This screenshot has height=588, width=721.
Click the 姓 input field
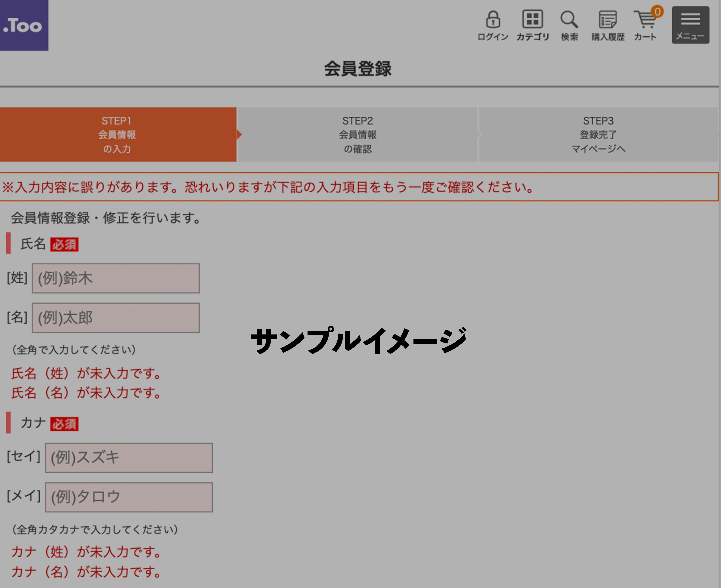pyautogui.click(x=116, y=279)
